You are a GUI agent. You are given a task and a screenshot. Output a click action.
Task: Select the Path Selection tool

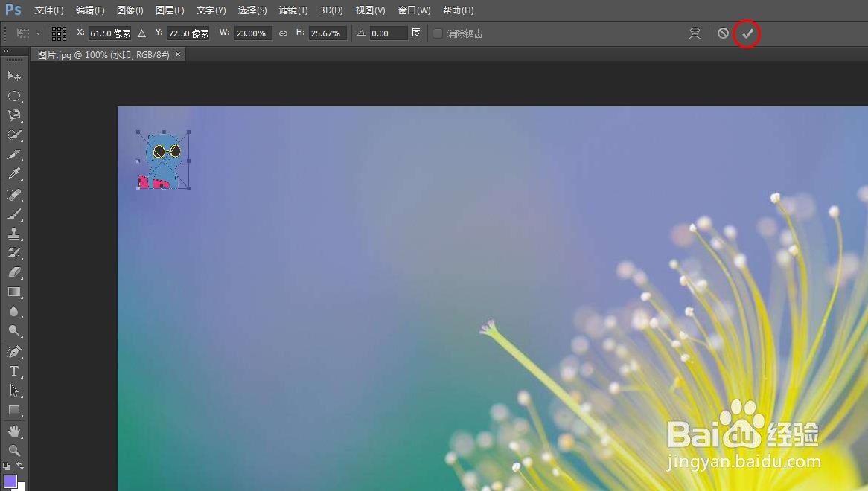point(14,391)
